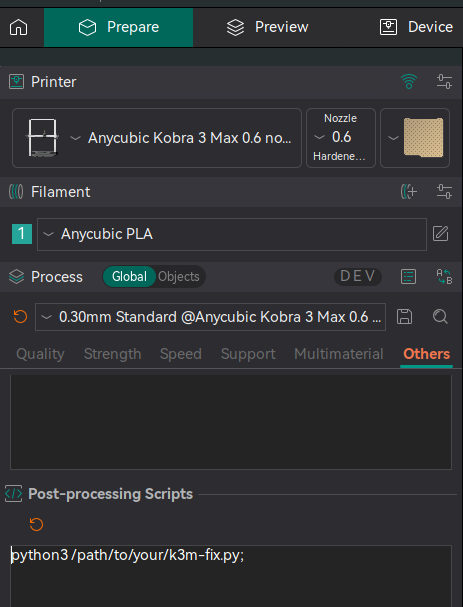Open the Speed settings tab

point(181,354)
